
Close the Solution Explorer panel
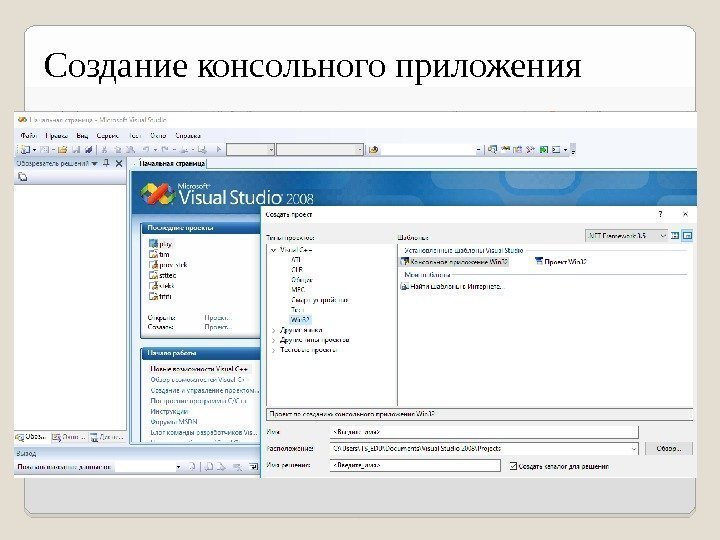[x=119, y=163]
